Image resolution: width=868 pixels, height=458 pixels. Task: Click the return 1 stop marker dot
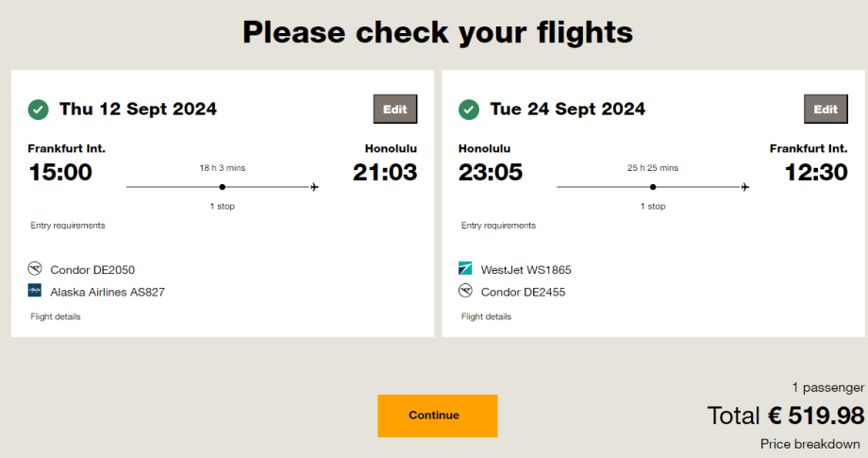coord(652,187)
